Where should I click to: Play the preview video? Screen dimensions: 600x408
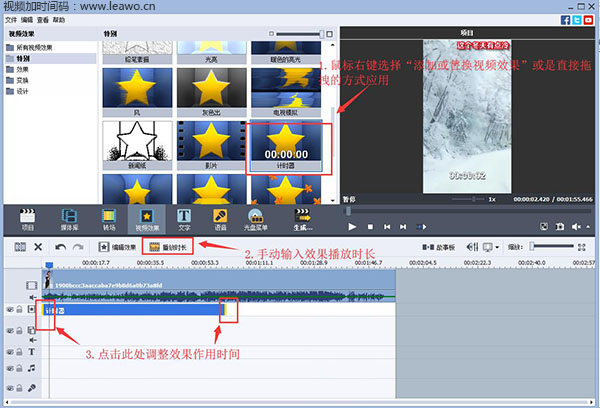(x=352, y=227)
